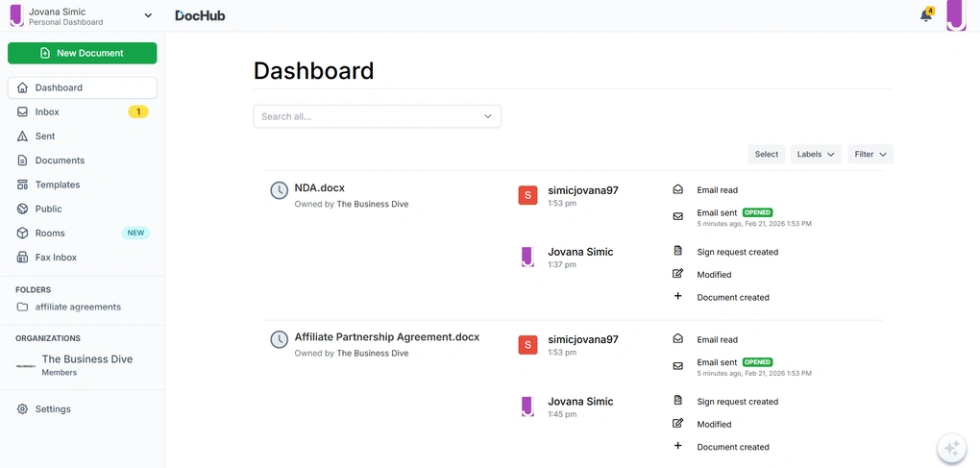Click the Email read envelope icon for NDA
980x468 pixels.
coord(677,189)
